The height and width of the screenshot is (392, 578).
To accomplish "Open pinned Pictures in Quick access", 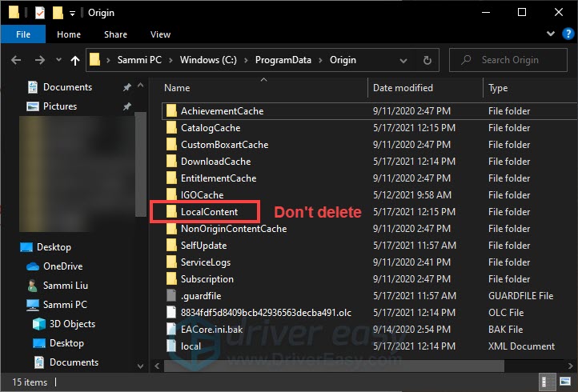I will tap(60, 106).
